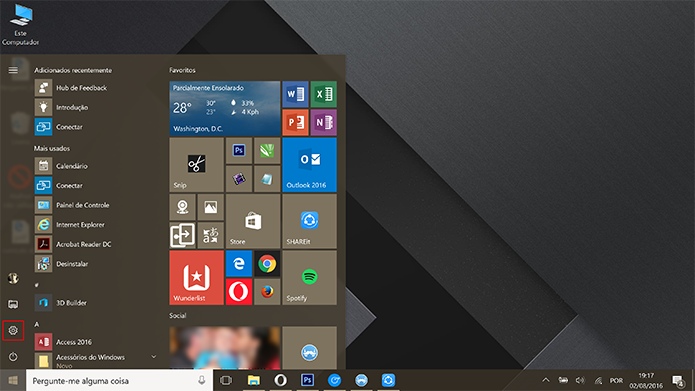Click the Power button in Start sidebar

(x=13, y=356)
